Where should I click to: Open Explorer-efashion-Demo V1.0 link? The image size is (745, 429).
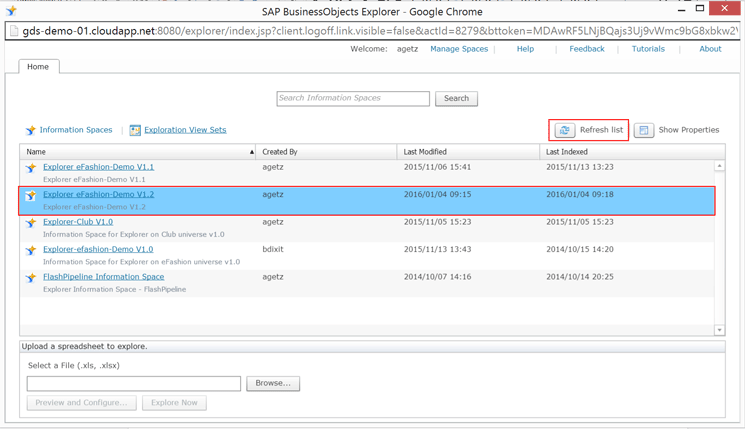(x=98, y=249)
